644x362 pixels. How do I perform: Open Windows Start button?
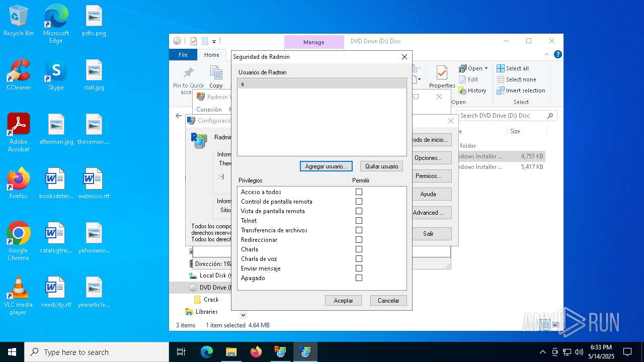click(x=12, y=352)
